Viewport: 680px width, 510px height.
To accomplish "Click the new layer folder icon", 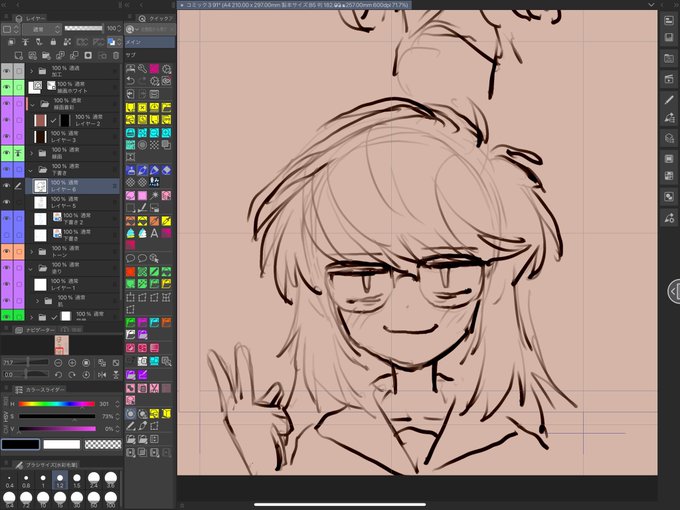I will click(x=46, y=56).
